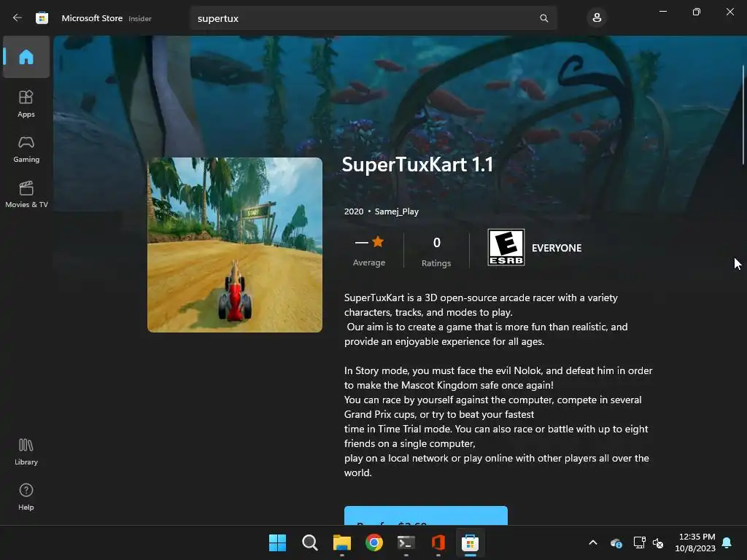Open the notification bell icon

727,542
